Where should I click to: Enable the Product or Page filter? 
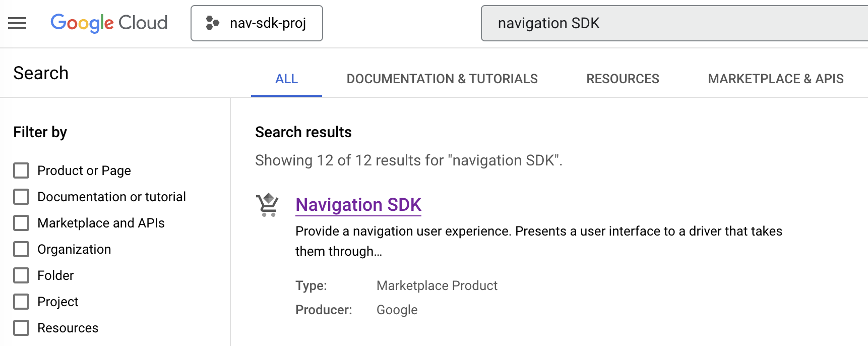tap(21, 170)
